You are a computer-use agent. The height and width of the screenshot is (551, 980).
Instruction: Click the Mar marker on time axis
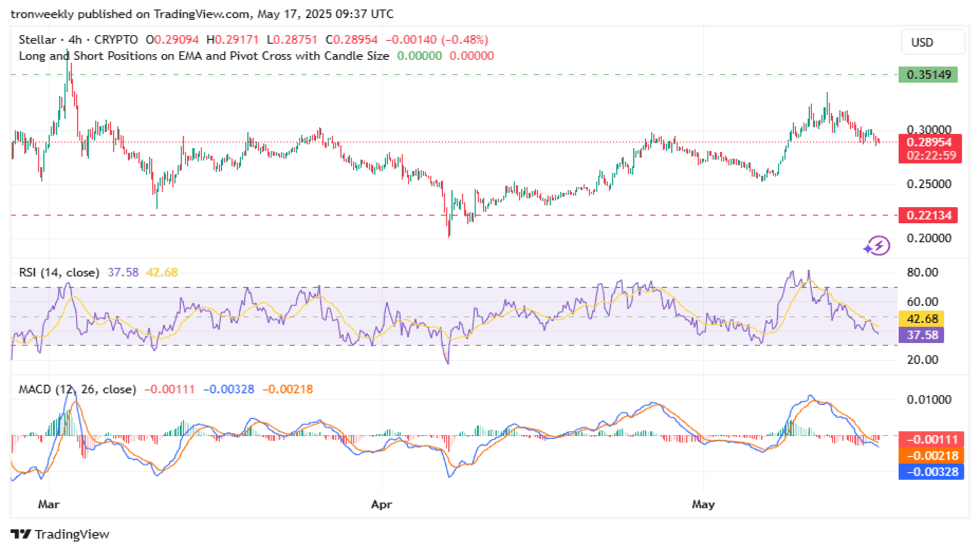(x=48, y=504)
